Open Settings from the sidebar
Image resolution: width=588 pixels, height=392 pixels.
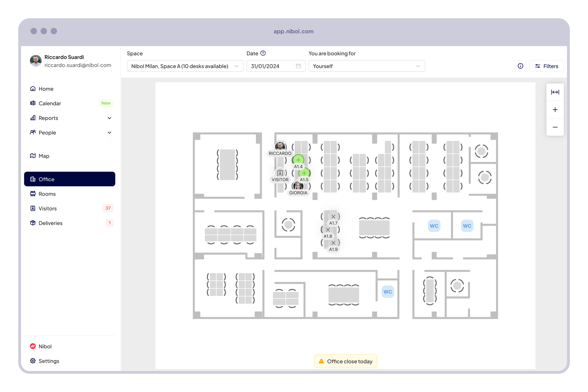pos(49,361)
